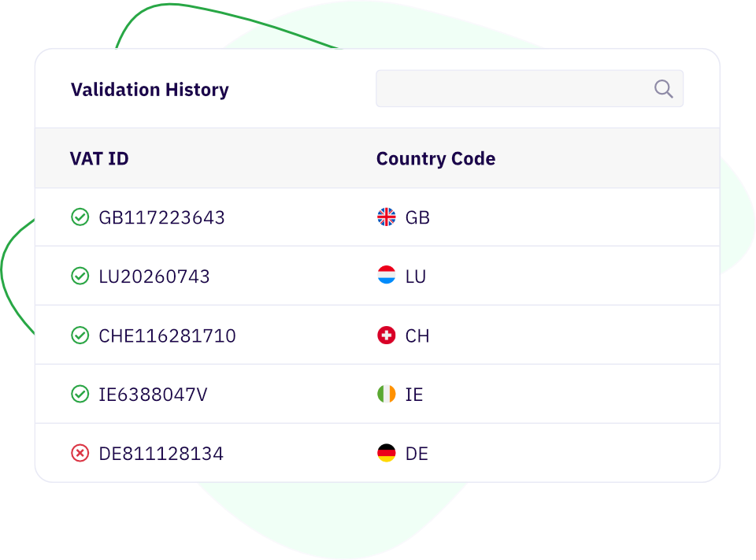This screenshot has width=756, height=560.
Task: Click the Germany flag icon
Action: pyautogui.click(x=386, y=454)
